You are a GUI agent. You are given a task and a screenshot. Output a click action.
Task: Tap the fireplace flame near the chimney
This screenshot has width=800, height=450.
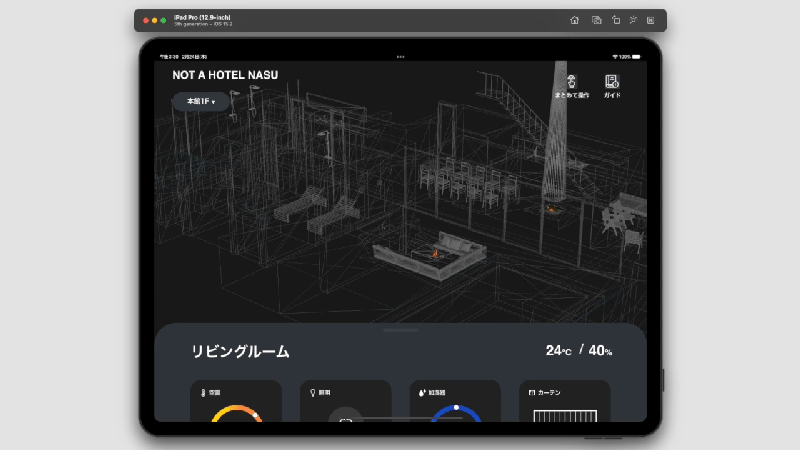tap(553, 209)
